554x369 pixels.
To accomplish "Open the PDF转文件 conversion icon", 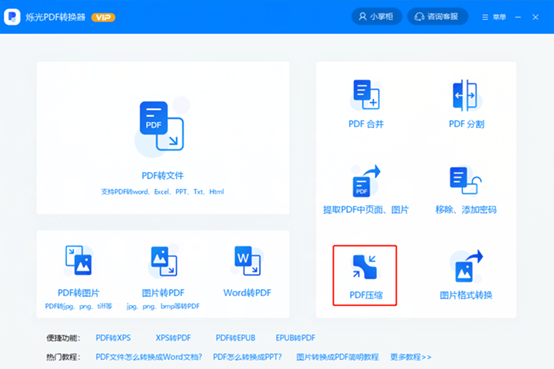I will (x=162, y=126).
